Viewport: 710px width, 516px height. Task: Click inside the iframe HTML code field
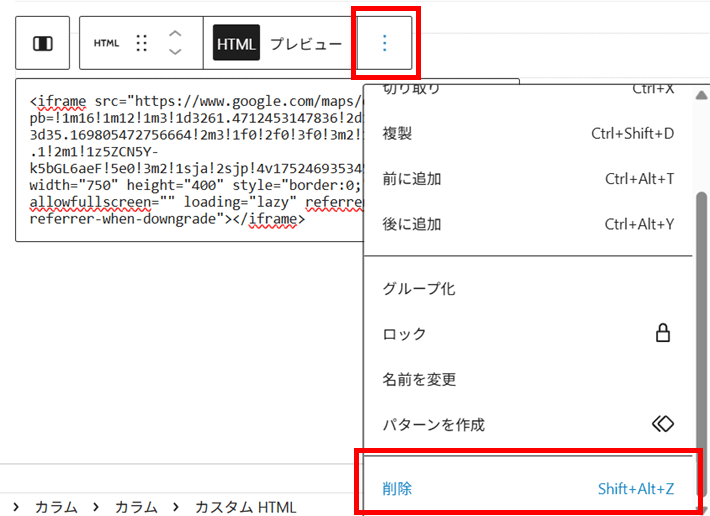190,160
